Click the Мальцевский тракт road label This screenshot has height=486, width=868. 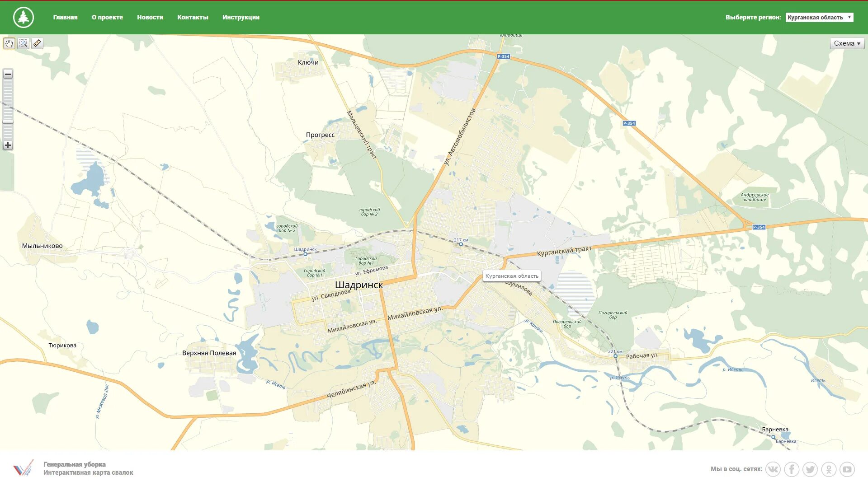pos(362,135)
